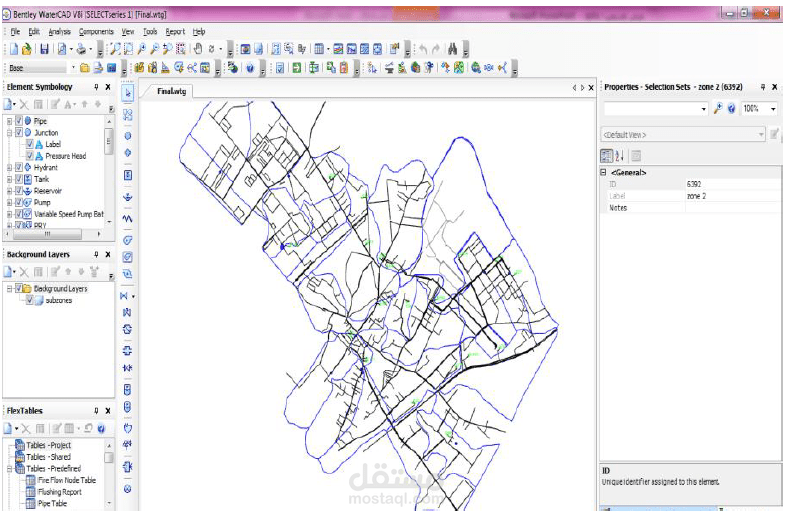Click the alphabetical sort icon in Properties
Viewport: 793px width, 517px height.
(620, 156)
